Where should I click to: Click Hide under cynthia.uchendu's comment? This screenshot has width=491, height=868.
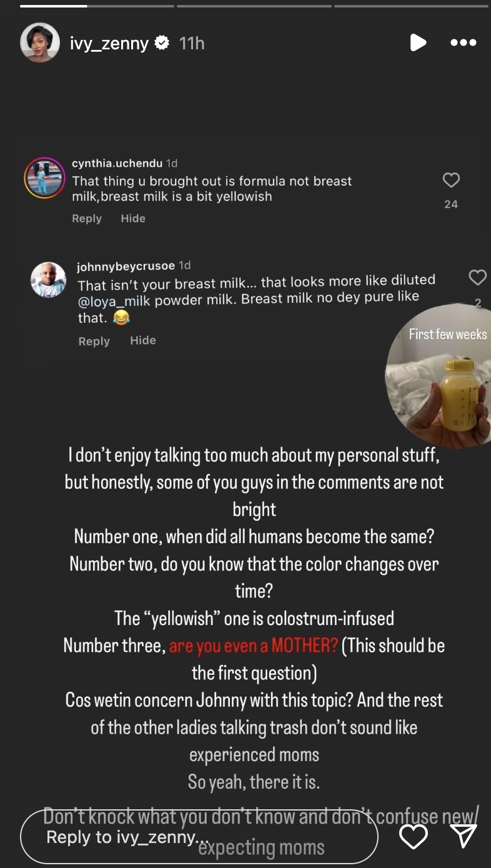[x=133, y=219]
